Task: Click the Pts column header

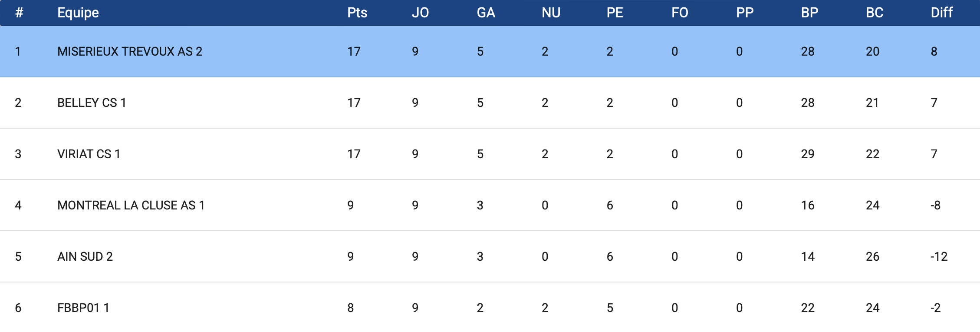Action: point(357,13)
